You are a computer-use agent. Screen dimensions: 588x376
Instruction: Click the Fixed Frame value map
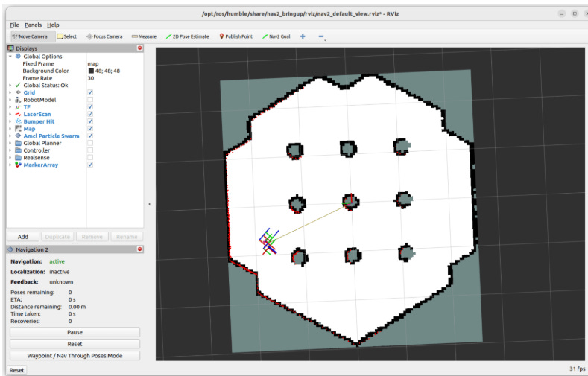coord(93,64)
